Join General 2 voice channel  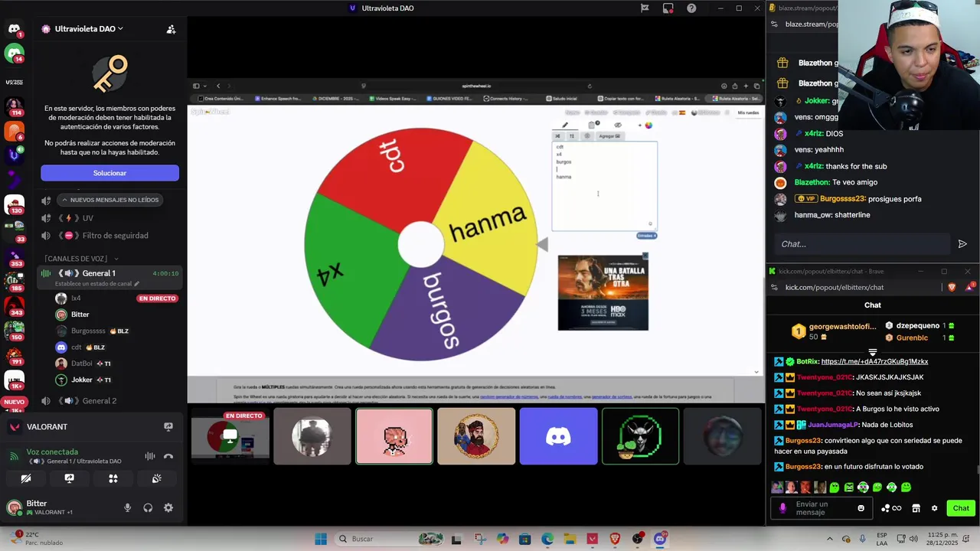coord(110,400)
